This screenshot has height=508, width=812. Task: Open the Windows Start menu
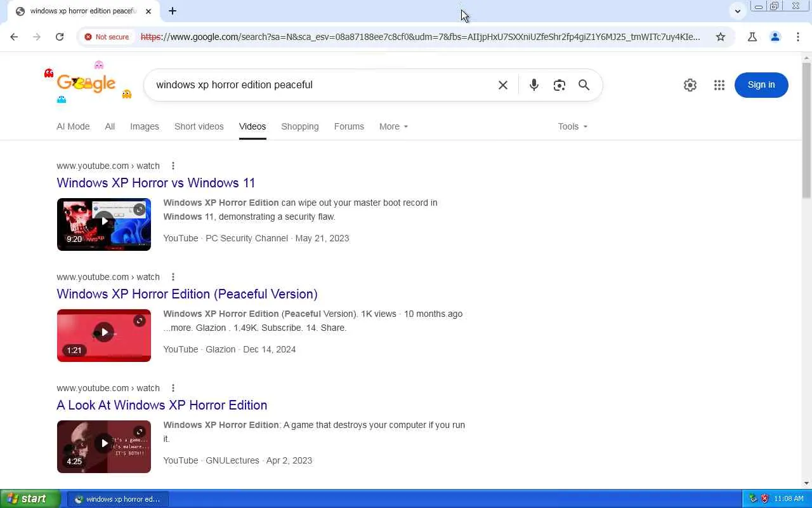coord(30,499)
